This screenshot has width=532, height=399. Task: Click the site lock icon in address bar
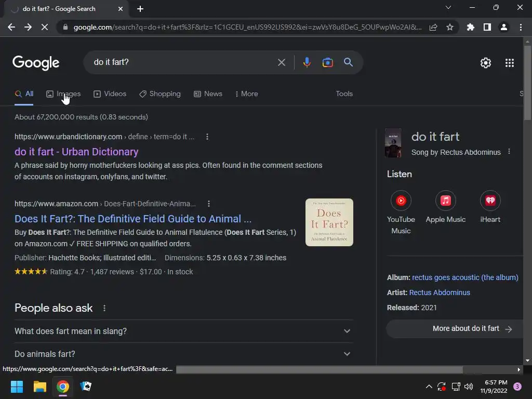[65, 27]
